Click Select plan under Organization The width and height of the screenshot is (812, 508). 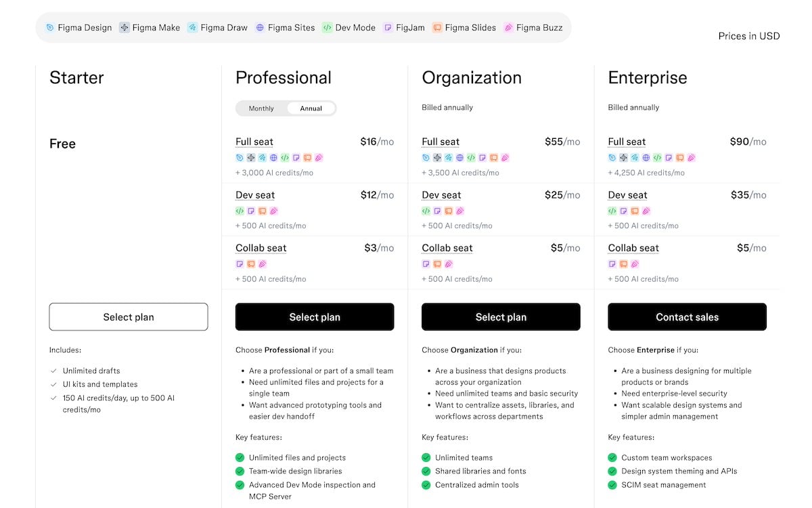pos(501,317)
